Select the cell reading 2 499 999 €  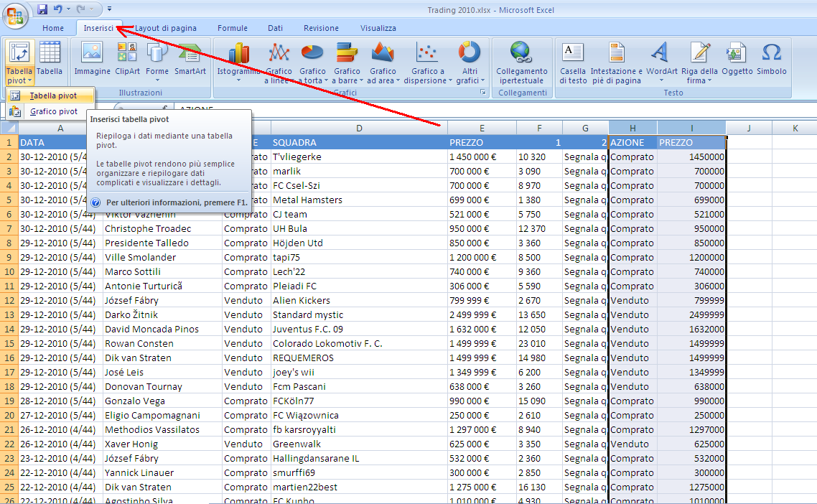pyautogui.click(x=482, y=314)
